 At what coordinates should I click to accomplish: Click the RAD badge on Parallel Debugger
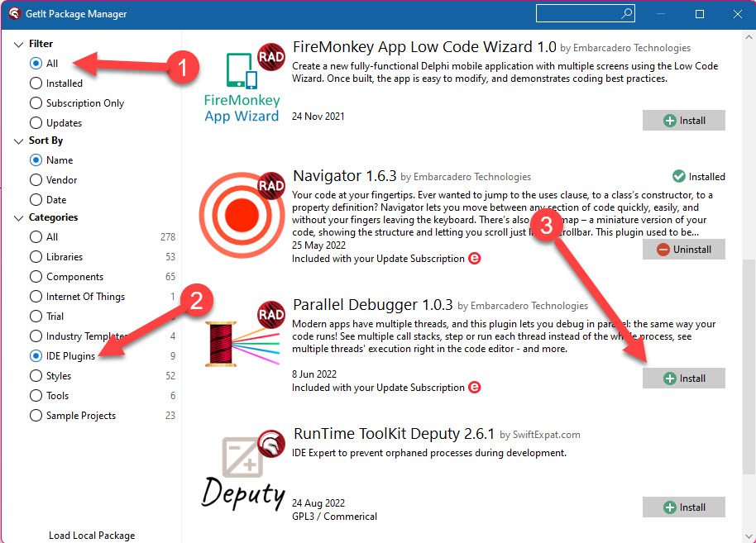[271, 315]
